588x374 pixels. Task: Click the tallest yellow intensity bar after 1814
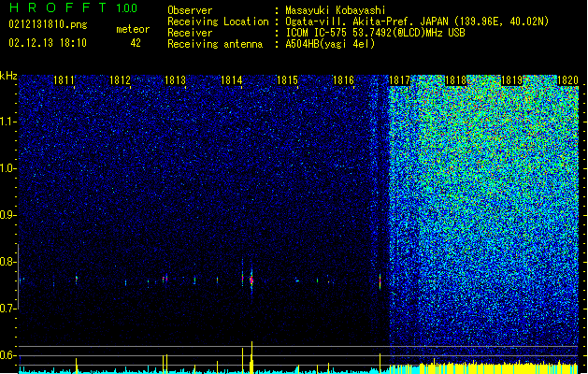[x=251, y=357]
